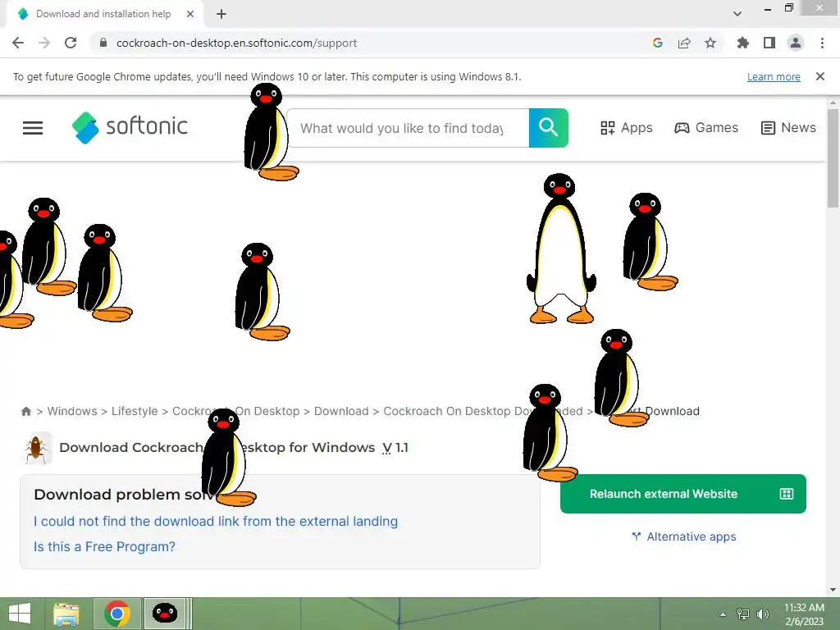
Task: View site info via the padlock icon
Action: 103,43
